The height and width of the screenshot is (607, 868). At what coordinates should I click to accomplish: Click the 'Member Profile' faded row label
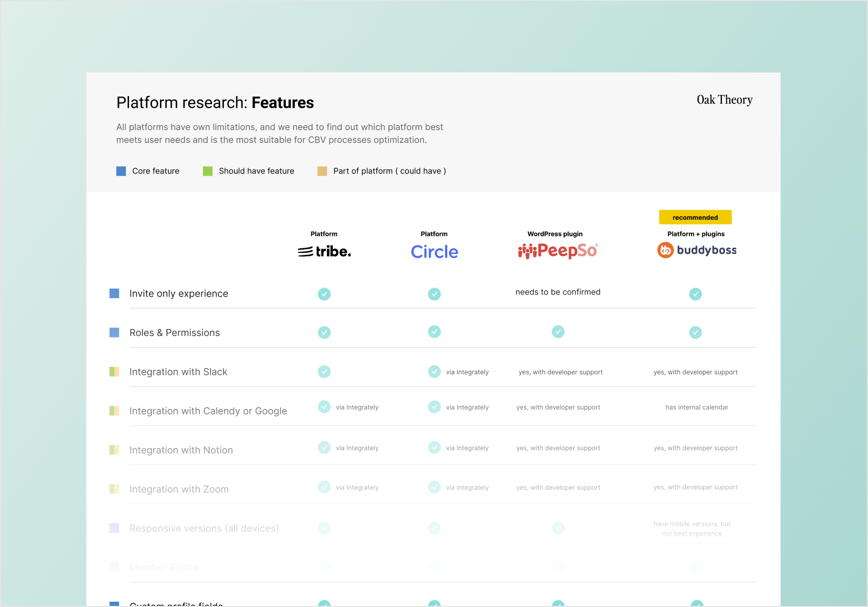[164, 567]
